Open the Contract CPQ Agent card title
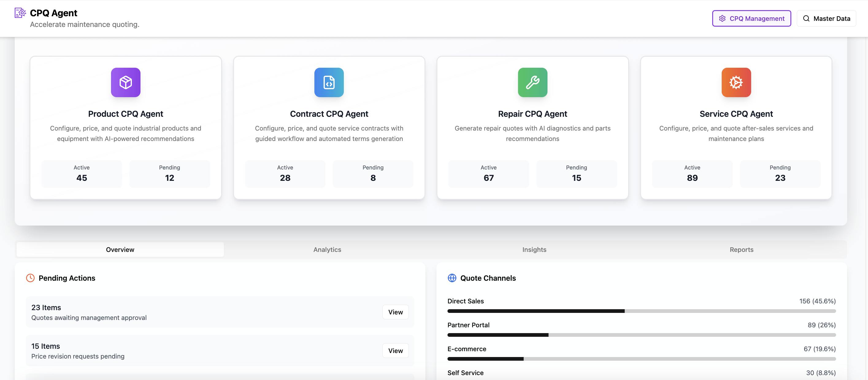868x380 pixels. click(x=329, y=114)
